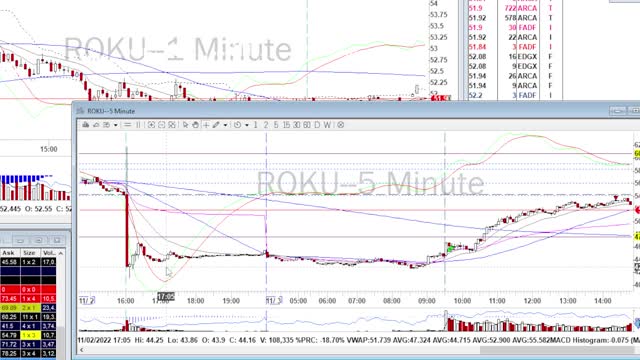Click the 11/ 3 date marker on time axis
640x360 pixels.
(x=274, y=301)
